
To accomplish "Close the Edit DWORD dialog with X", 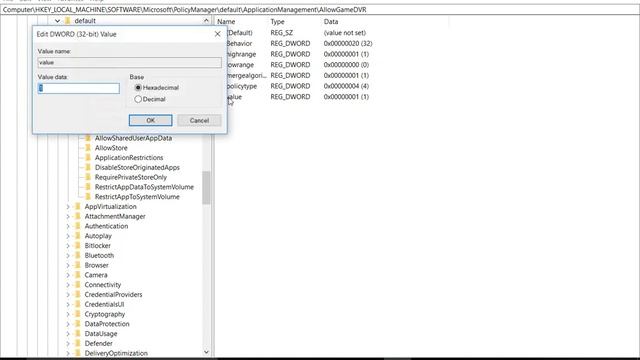I will point(218,34).
